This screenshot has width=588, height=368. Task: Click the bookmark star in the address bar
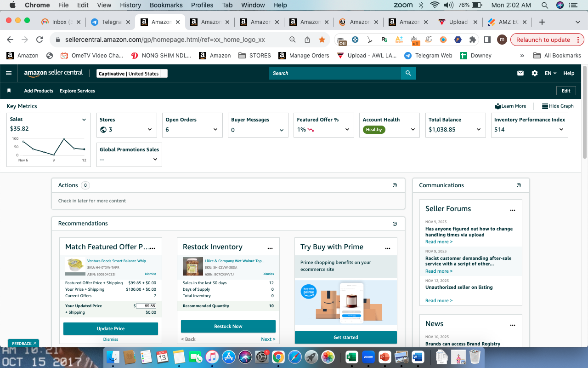tap(322, 40)
